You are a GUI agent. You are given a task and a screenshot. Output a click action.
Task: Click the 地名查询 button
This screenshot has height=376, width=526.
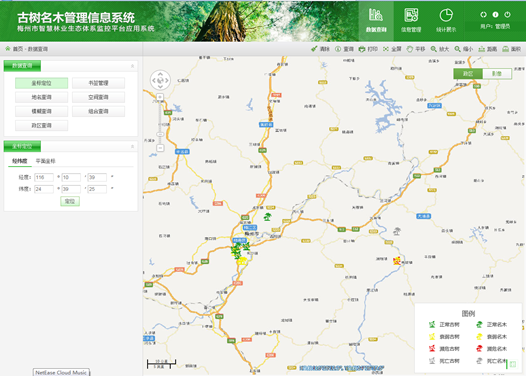(x=42, y=97)
